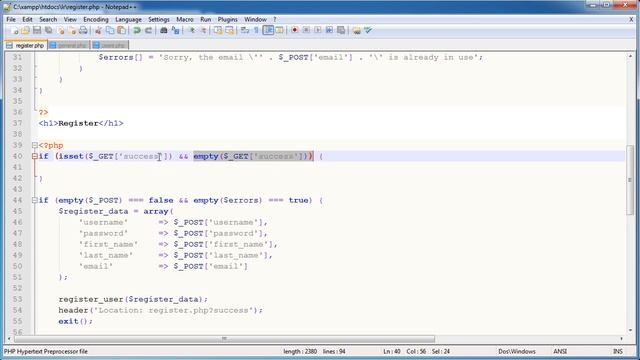Open the Window menu

tap(255, 19)
